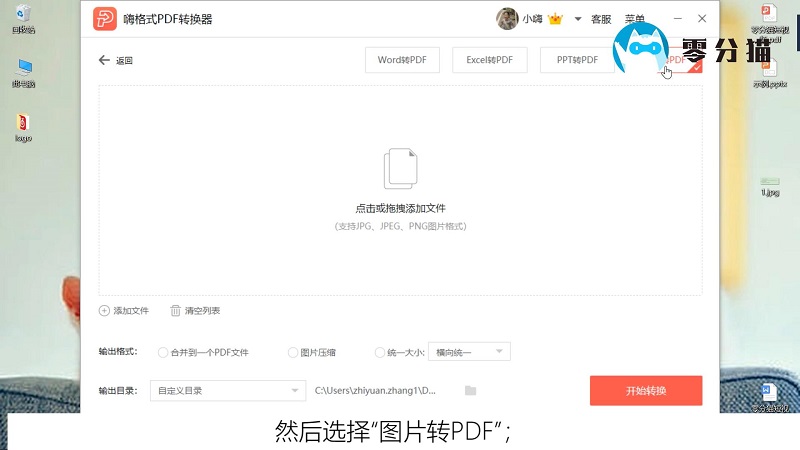Open the 自定义目录 output directory dropdown
This screenshot has width=800, height=450.
tap(228, 391)
